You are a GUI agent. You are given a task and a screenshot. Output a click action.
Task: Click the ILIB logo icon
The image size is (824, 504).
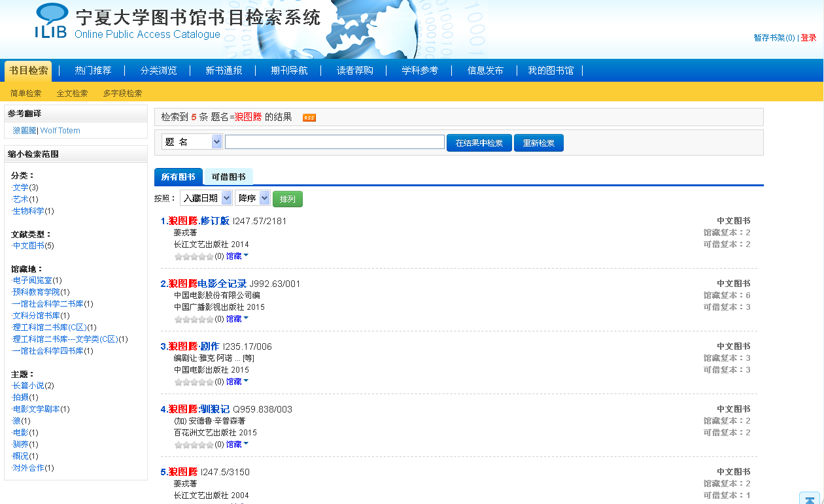point(52,21)
